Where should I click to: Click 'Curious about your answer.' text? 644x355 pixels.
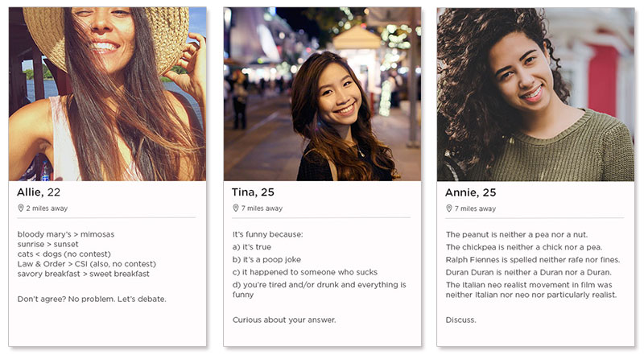pos(284,320)
